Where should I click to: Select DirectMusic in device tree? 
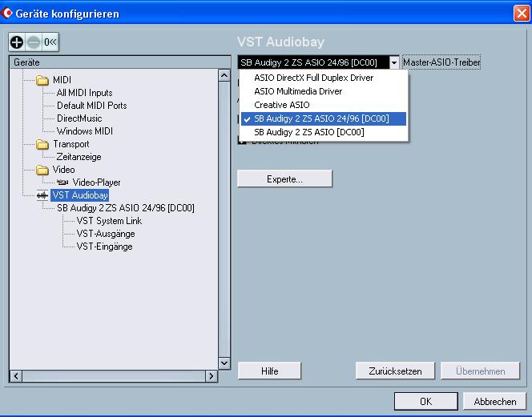tap(79, 118)
